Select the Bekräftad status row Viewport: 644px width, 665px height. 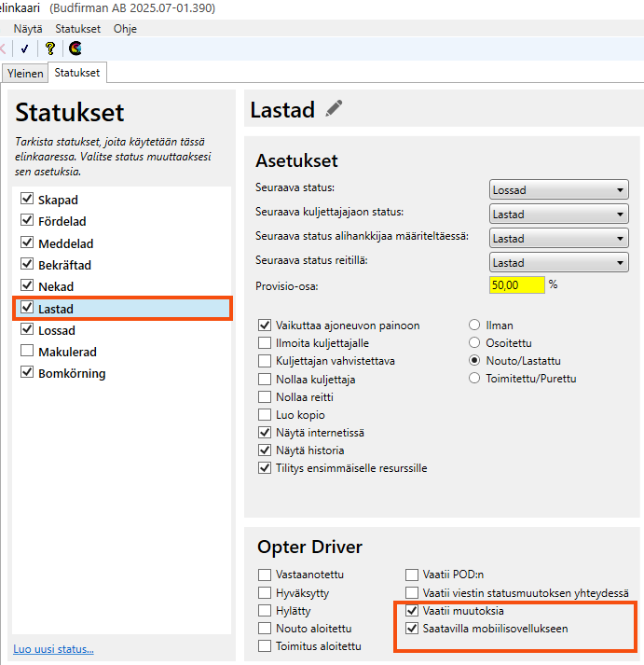(64, 265)
